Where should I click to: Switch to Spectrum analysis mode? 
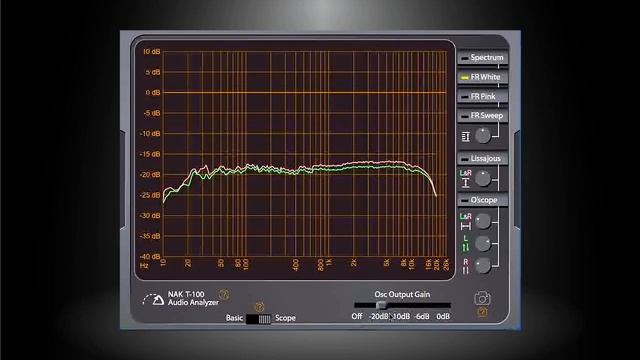[482, 58]
